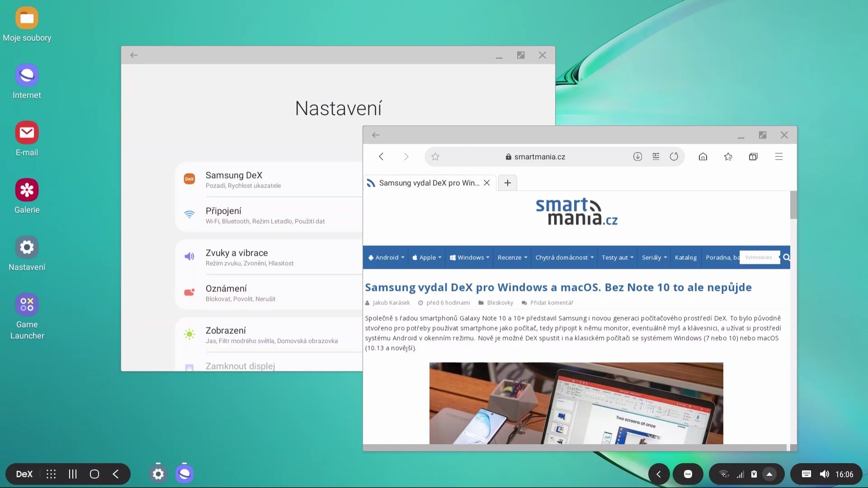Launch Game Launcher from the desktop

[27, 316]
